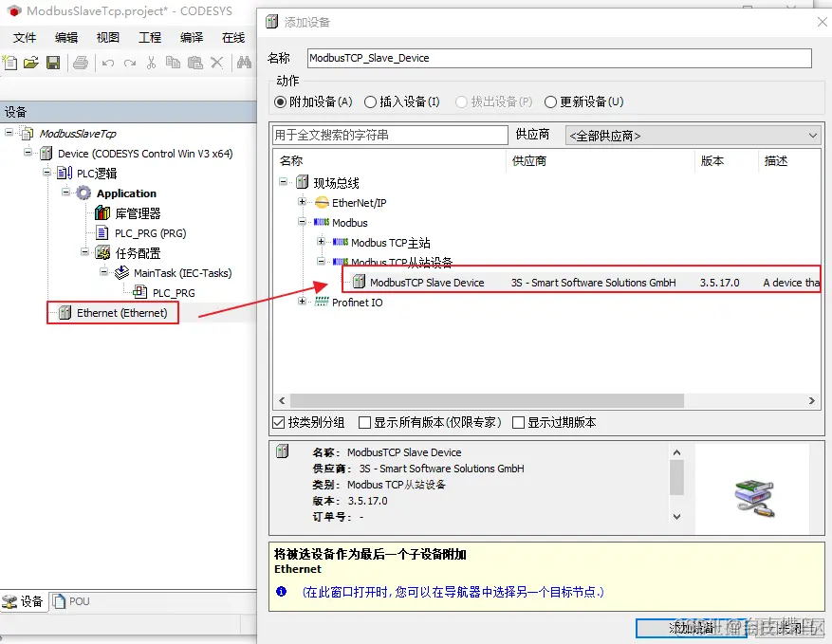Click the Profinet IO icon
832x644 pixels.
pyautogui.click(x=322, y=302)
